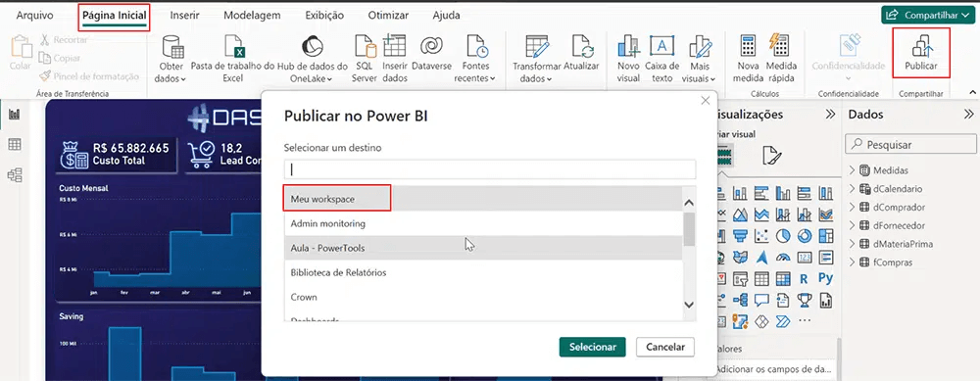Image resolution: width=980 pixels, height=381 pixels.
Task: Expand the Medidas table
Action: pos(852,169)
